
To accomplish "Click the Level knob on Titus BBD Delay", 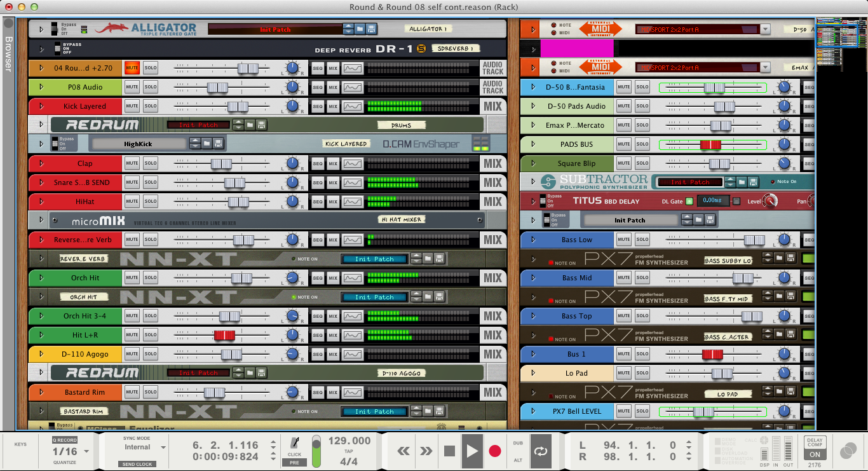I will tap(770, 201).
